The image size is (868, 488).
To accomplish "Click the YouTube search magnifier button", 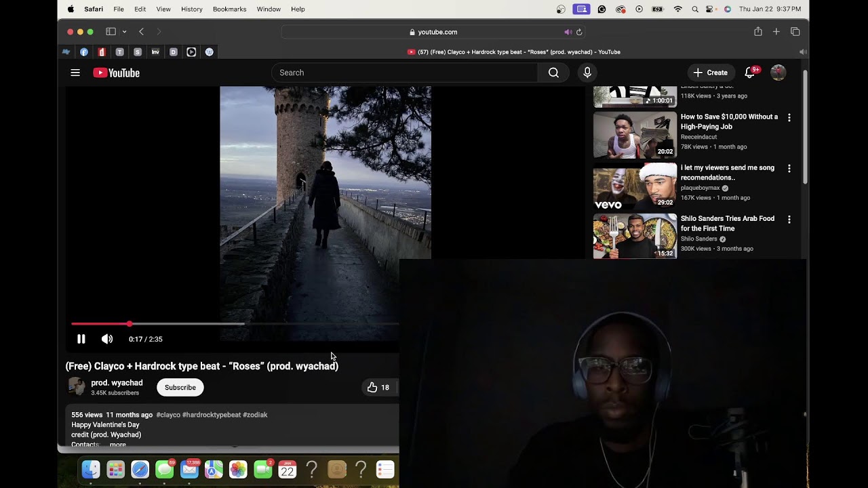I will point(553,73).
